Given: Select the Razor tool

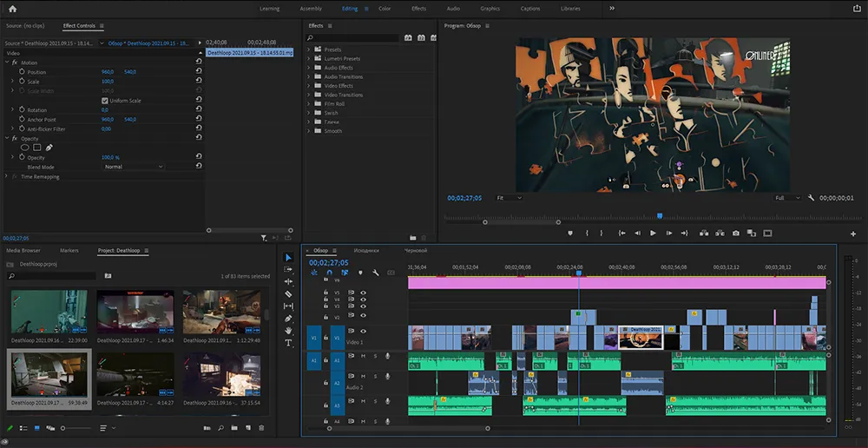Looking at the screenshot, I should pyautogui.click(x=288, y=294).
